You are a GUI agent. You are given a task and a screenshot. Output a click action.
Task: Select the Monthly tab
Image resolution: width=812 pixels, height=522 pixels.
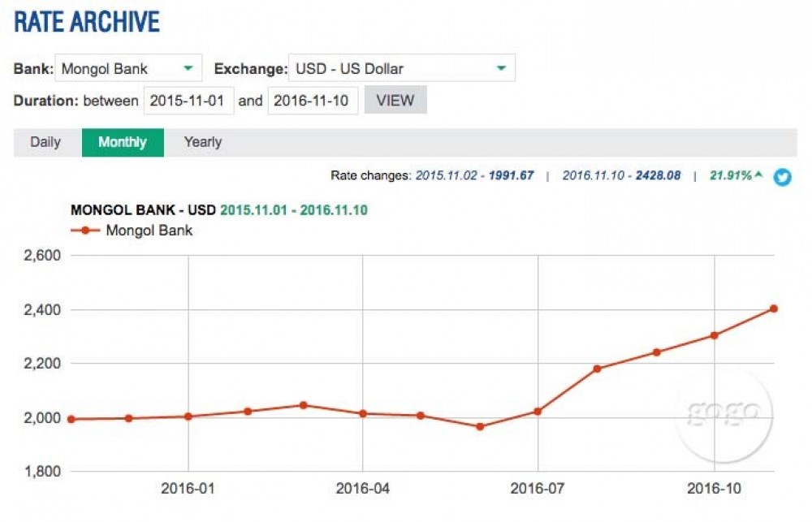tap(123, 142)
